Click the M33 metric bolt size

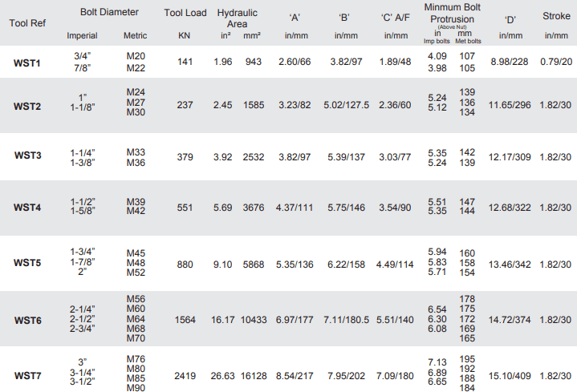click(136, 152)
